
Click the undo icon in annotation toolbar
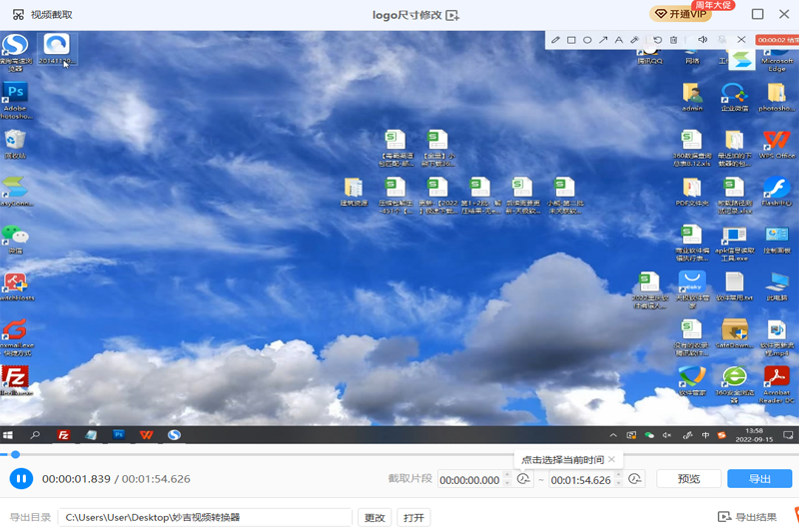click(658, 40)
